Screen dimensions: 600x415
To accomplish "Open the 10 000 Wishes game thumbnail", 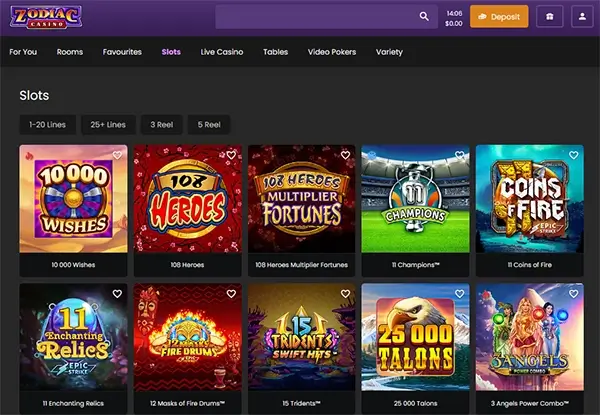I will pyautogui.click(x=73, y=199).
